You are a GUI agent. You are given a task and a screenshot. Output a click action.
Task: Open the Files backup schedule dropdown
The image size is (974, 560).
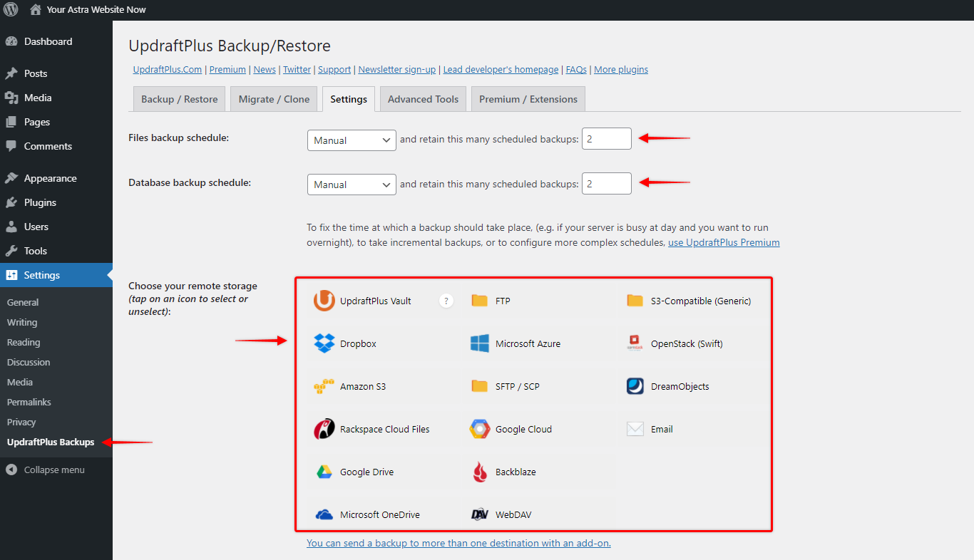[x=352, y=140]
